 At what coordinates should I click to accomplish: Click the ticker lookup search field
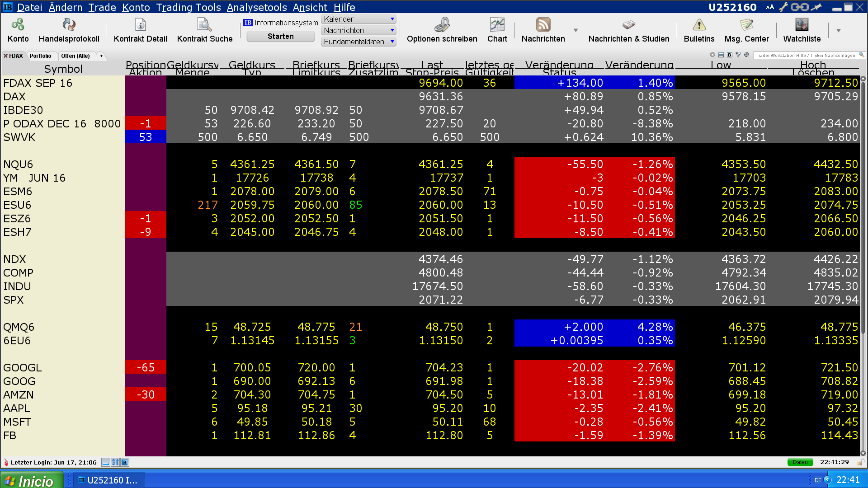click(806, 55)
